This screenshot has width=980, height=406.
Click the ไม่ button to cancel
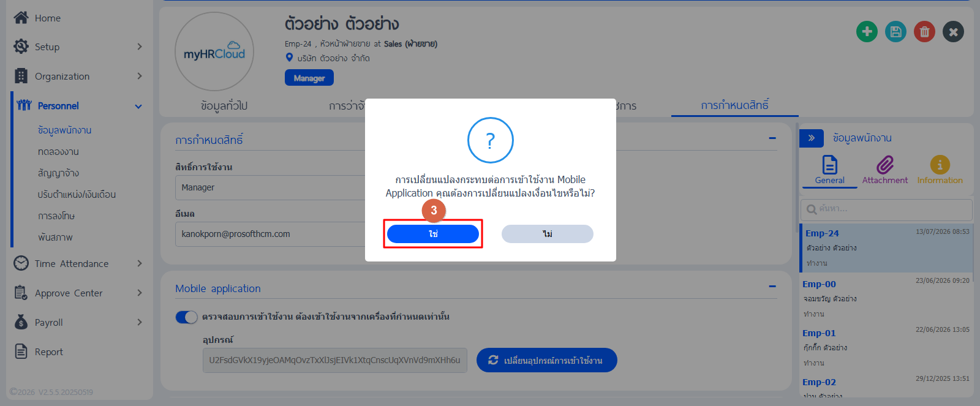pyautogui.click(x=548, y=234)
